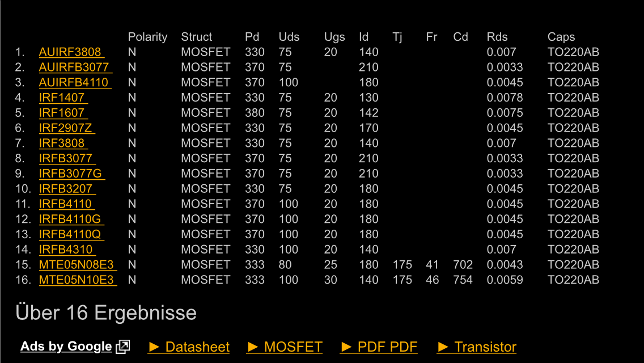
Task: Open the Transistor ad link
Action: click(x=477, y=347)
